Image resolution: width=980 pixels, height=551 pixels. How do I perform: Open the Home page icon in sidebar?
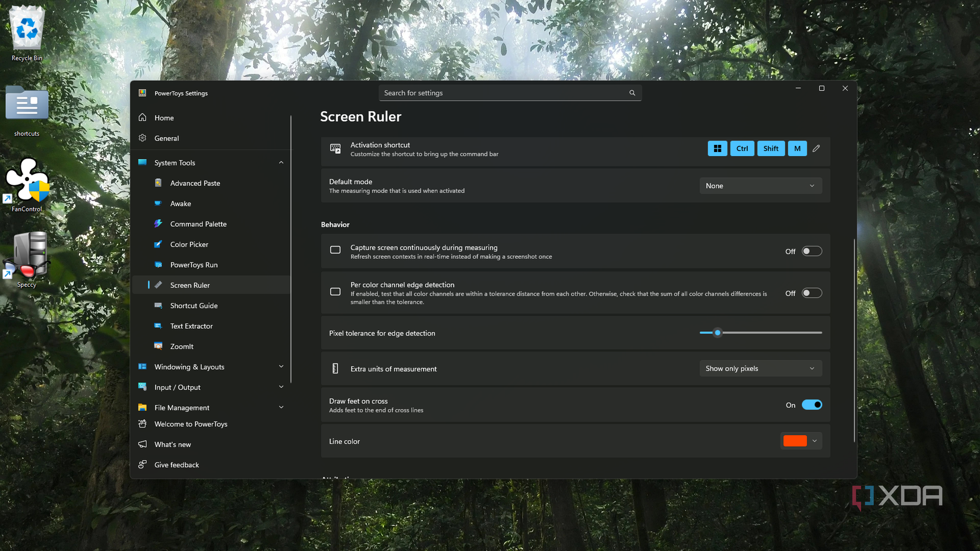point(143,118)
